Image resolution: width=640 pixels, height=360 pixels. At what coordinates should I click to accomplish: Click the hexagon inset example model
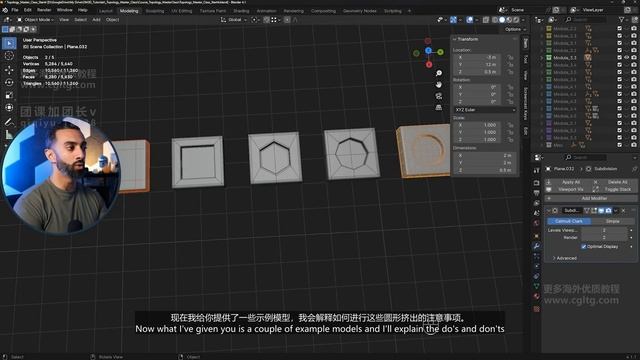pos(275,158)
